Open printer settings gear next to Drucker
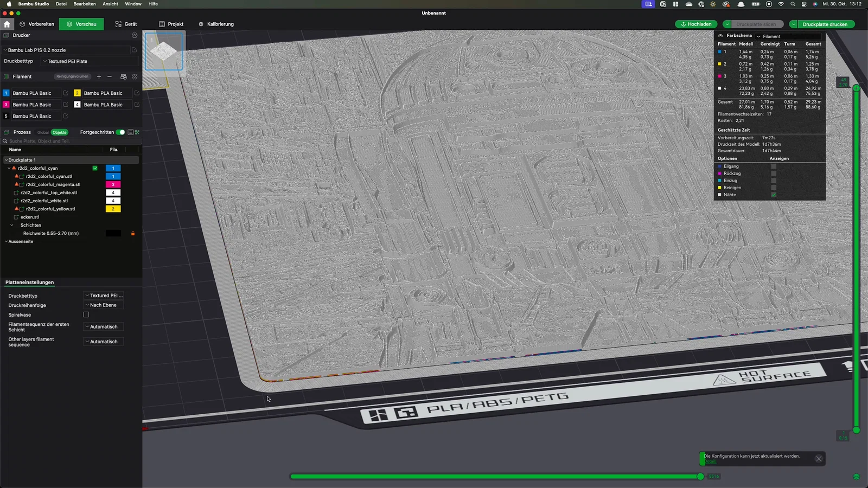This screenshot has width=868, height=488. 135,35
